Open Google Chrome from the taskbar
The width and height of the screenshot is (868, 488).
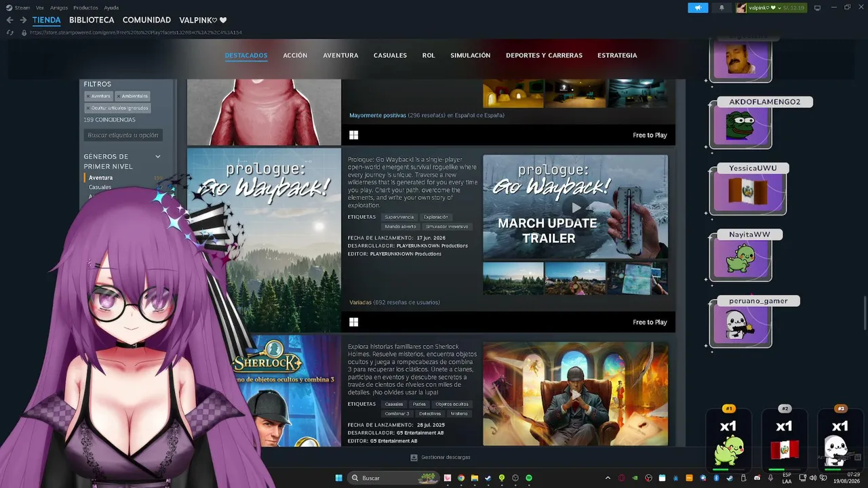point(461,478)
